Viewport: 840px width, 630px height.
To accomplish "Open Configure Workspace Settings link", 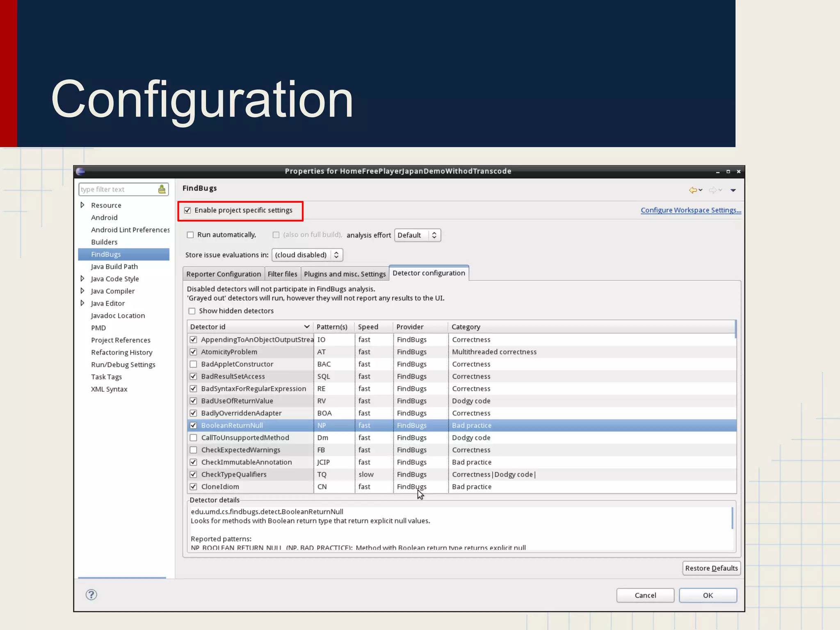I will 691,210.
